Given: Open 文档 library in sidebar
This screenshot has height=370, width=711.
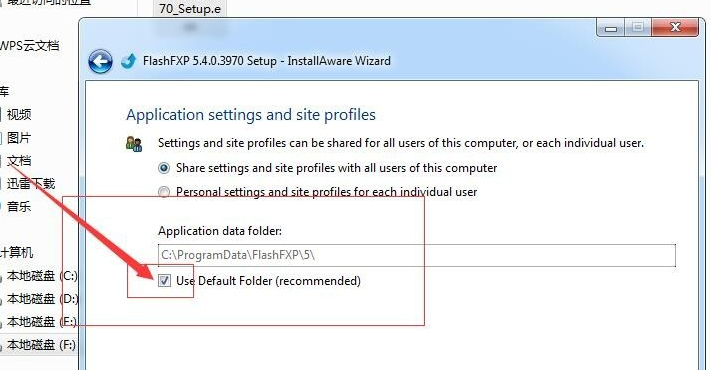Looking at the screenshot, I should pyautogui.click(x=19, y=161).
